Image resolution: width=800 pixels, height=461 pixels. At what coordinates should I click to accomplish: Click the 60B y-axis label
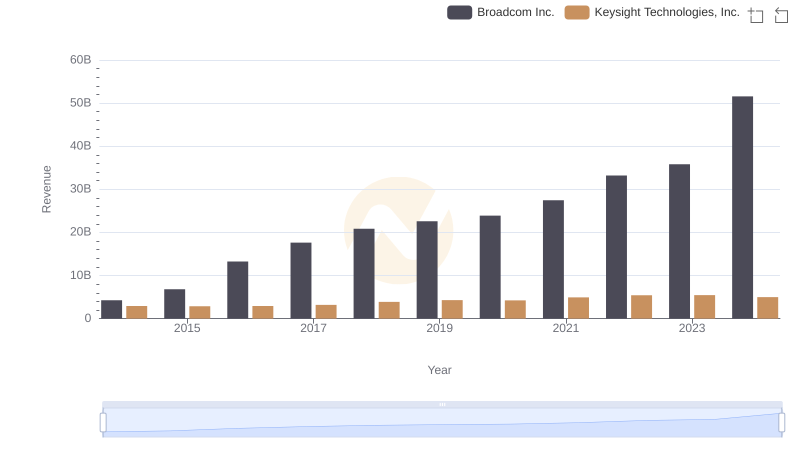click(x=81, y=60)
